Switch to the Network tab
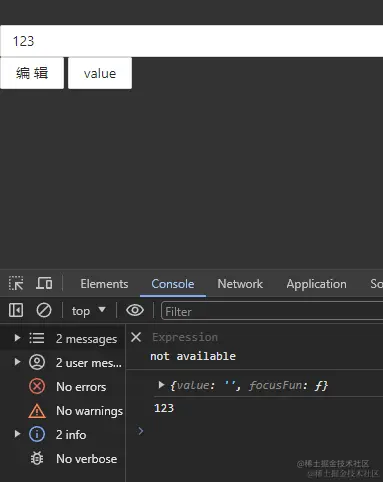This screenshot has width=383, height=482. coord(240,284)
